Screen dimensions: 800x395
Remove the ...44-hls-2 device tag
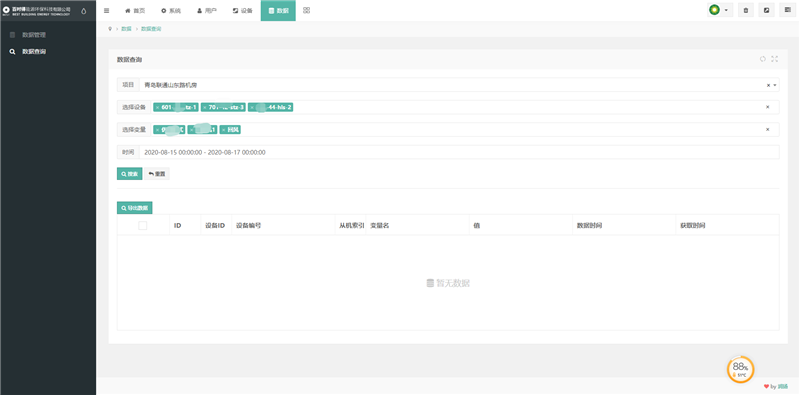[252, 107]
